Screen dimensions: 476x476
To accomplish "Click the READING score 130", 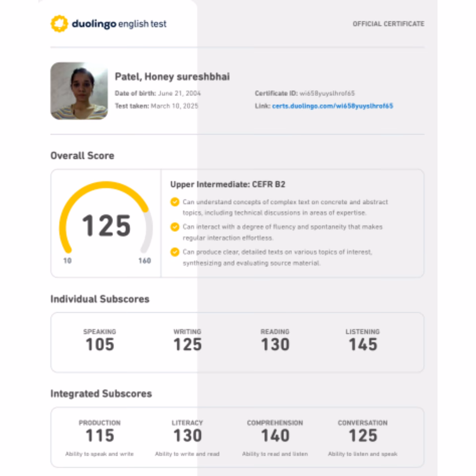I will click(x=275, y=344).
